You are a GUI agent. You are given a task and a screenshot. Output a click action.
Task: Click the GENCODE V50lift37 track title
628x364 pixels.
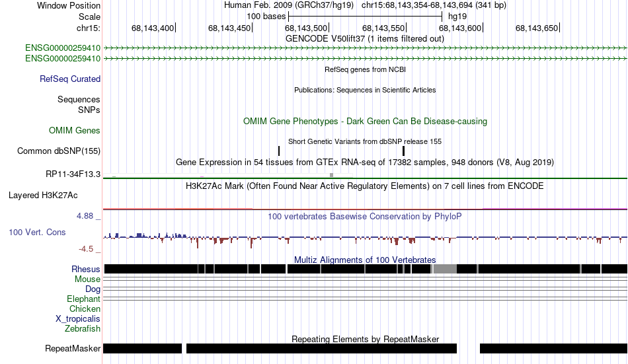click(x=364, y=39)
